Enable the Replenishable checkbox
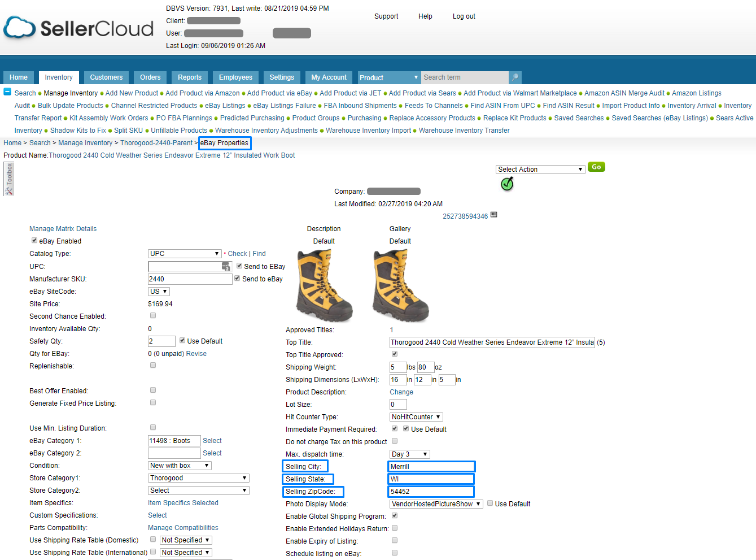Image resolution: width=756 pixels, height=560 pixels. [153, 365]
